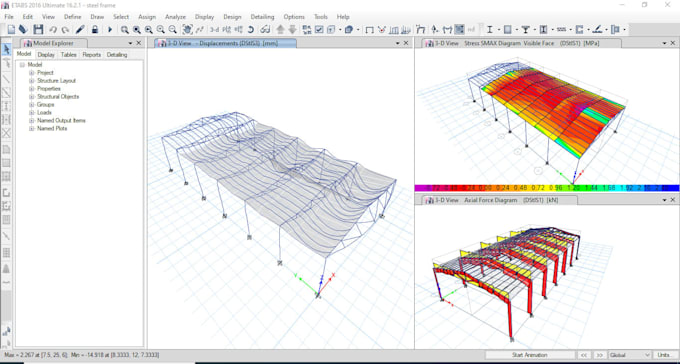Open dropdown arrow beside concrete frame design icon
This screenshot has width=680, height=364.
coord(516,30)
